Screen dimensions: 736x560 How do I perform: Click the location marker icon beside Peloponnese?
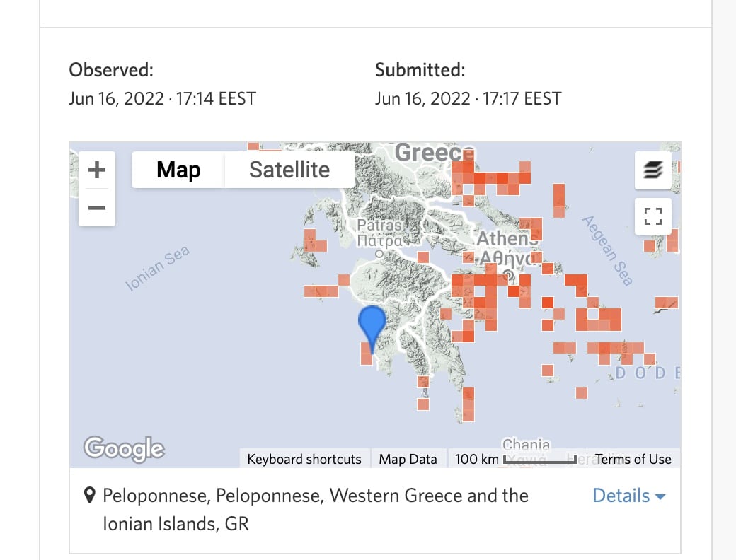coord(89,496)
